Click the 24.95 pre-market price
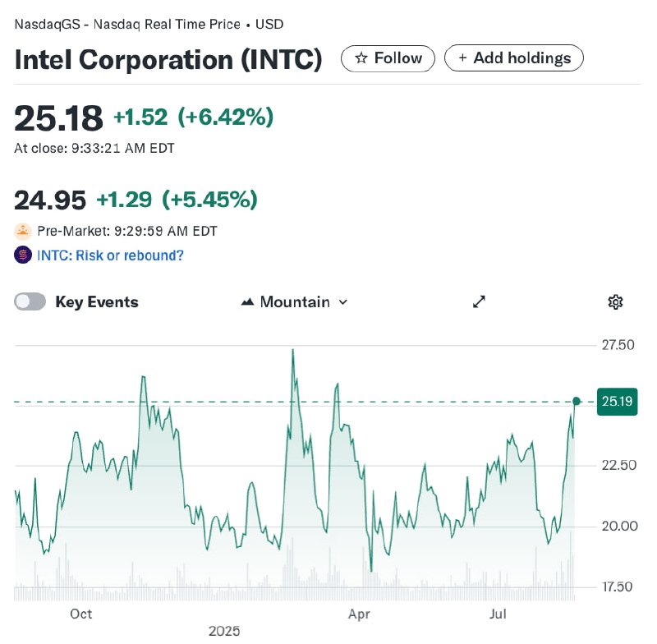 50,200
